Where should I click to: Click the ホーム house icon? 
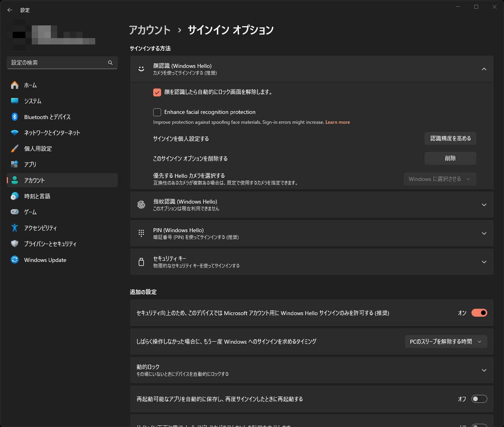[15, 85]
